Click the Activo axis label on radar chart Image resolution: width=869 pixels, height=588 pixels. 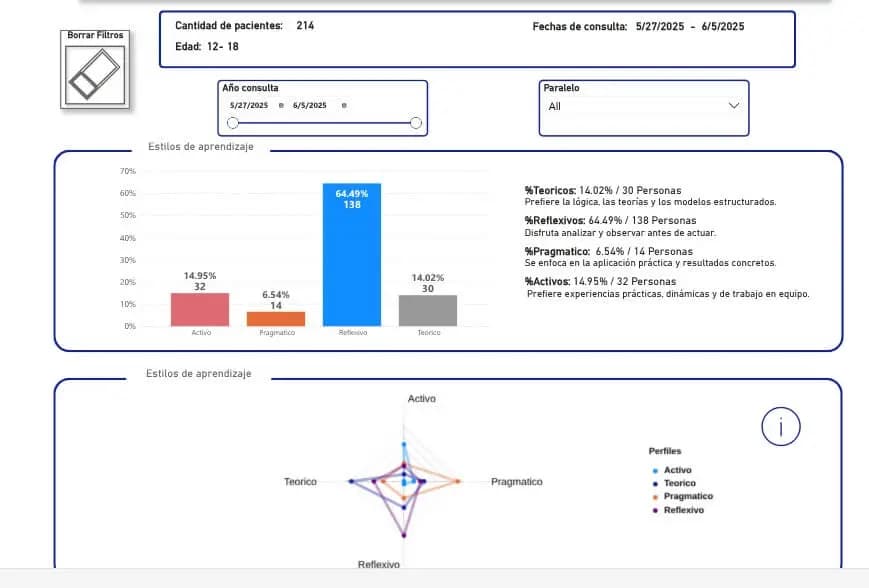(422, 398)
